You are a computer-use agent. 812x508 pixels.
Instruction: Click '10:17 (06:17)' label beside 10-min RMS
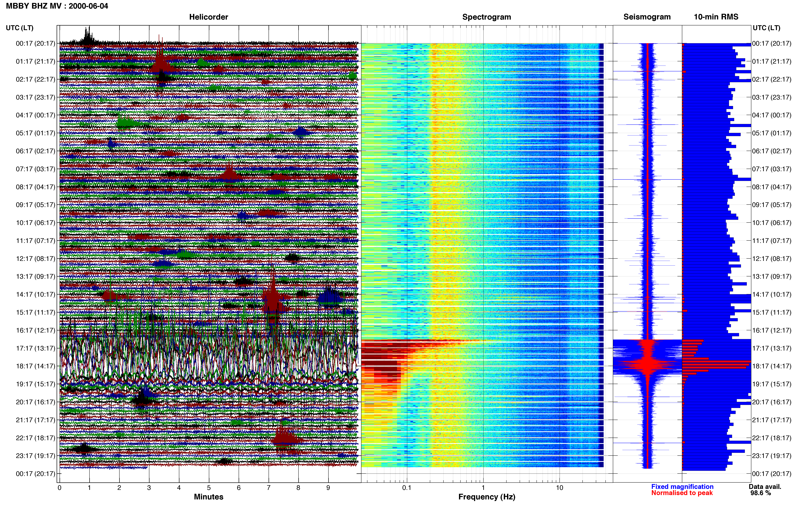point(772,223)
